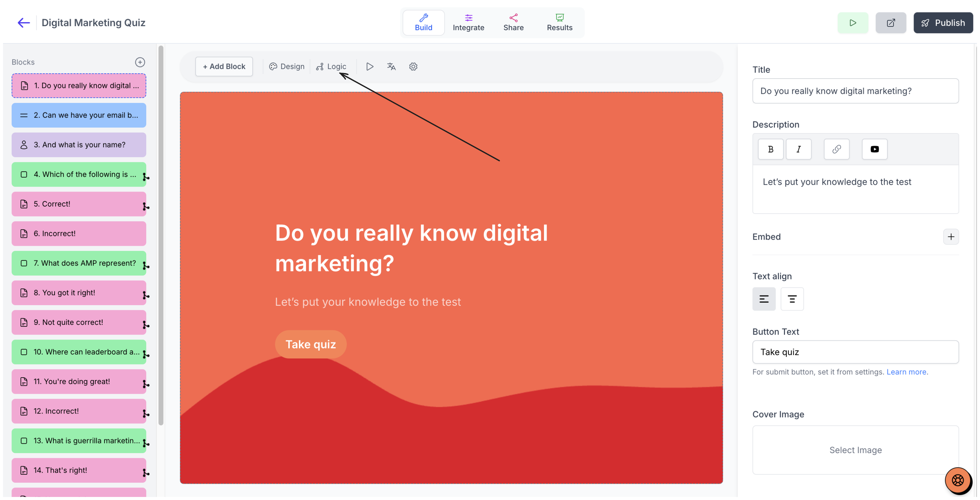Click the back arrow icon
The image size is (980, 500).
[x=23, y=23]
